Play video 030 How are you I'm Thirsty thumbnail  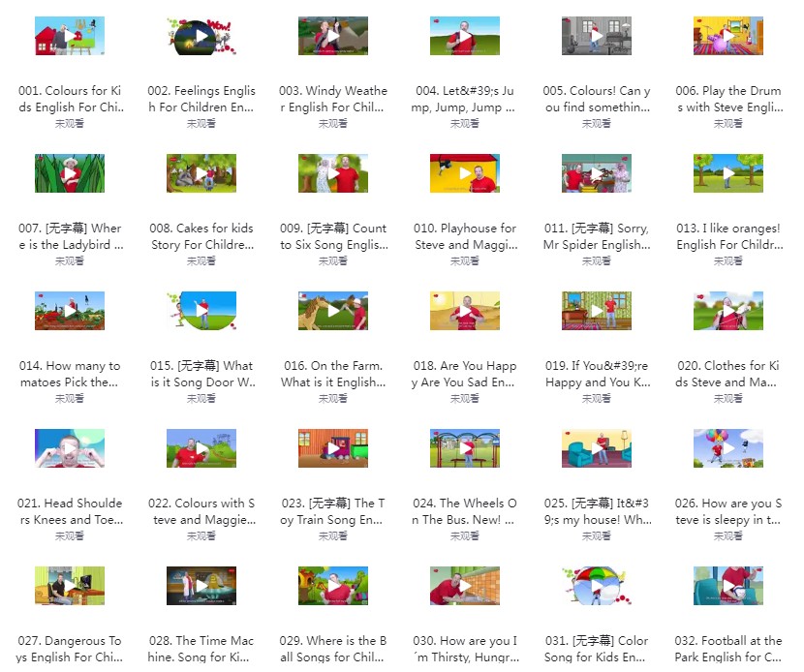(x=465, y=586)
